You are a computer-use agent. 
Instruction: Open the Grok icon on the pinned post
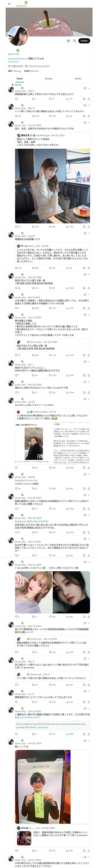[84, 88]
